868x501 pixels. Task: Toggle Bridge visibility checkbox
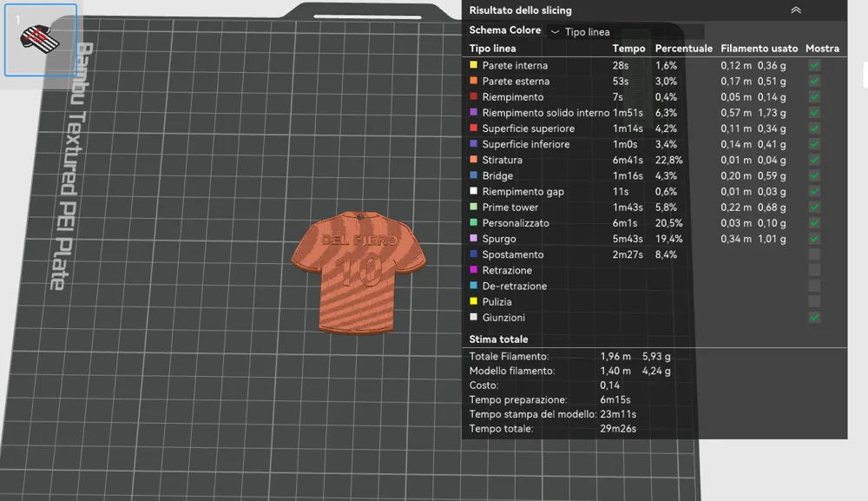tap(814, 175)
